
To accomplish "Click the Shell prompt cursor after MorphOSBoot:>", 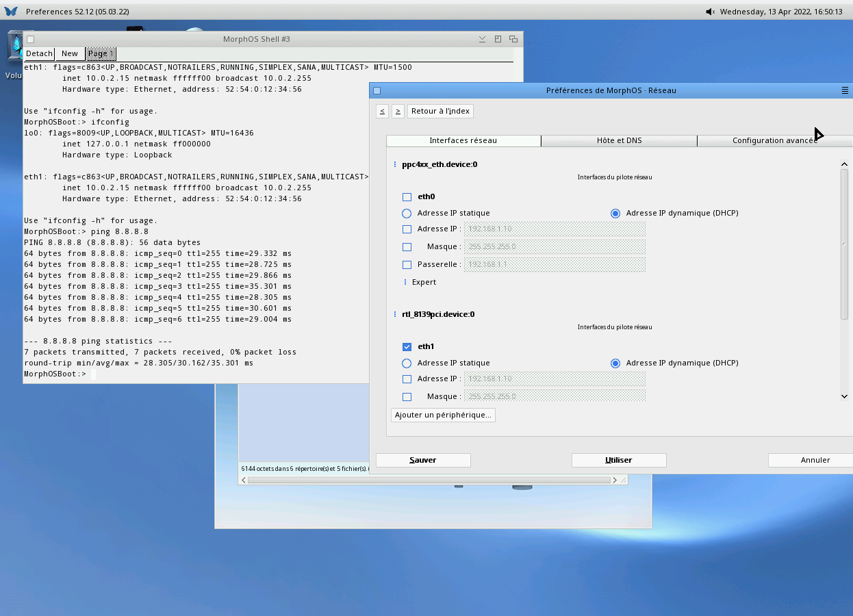I will click(93, 374).
